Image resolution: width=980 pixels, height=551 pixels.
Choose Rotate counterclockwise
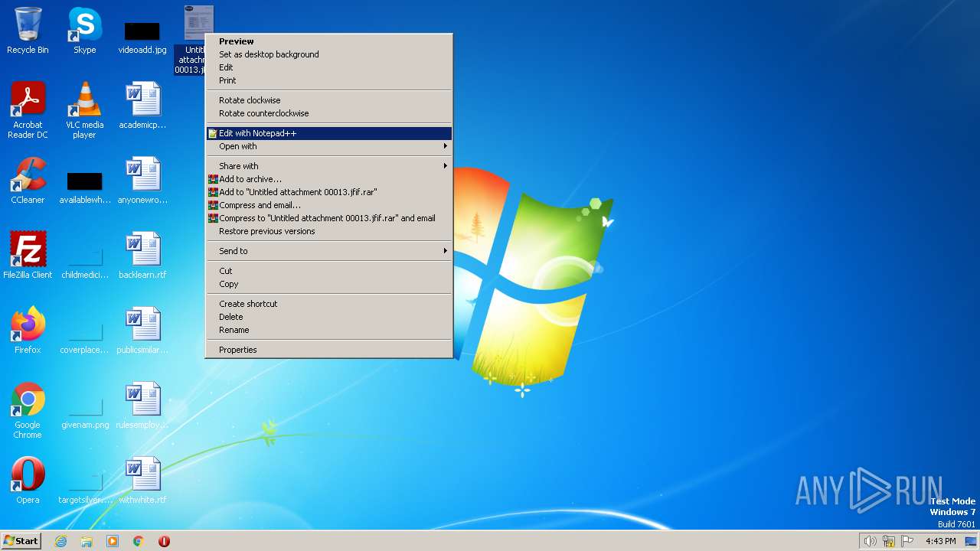(x=329, y=113)
